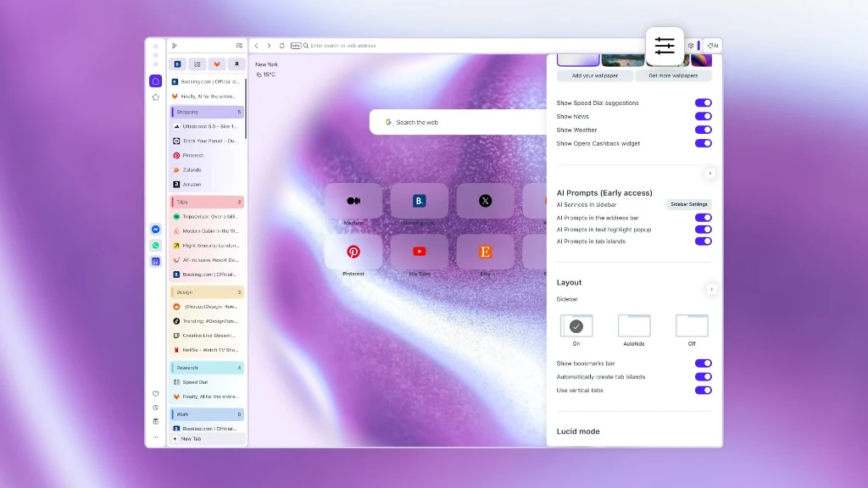Screen dimensions: 868x488
Task: Set sidebar layout to On
Action: point(576,326)
